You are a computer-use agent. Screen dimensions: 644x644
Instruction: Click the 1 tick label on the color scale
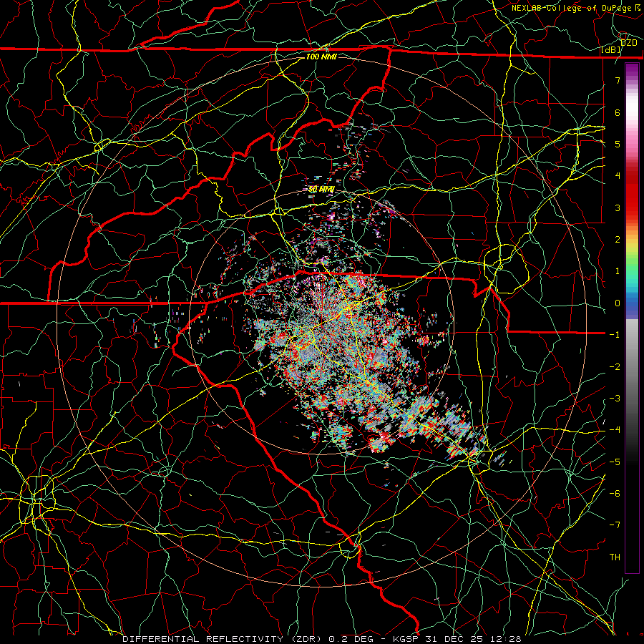coord(618,271)
